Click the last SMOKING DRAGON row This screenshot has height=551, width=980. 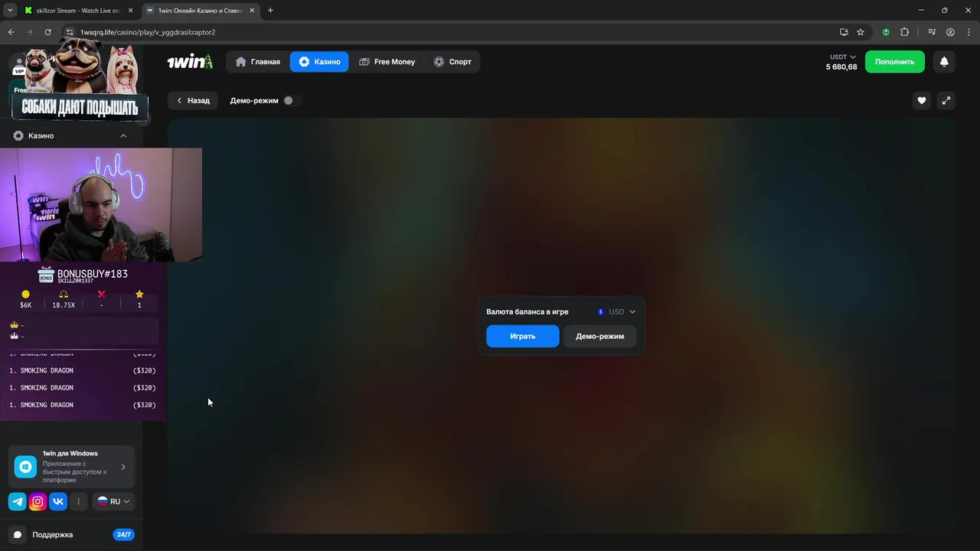[x=83, y=405]
